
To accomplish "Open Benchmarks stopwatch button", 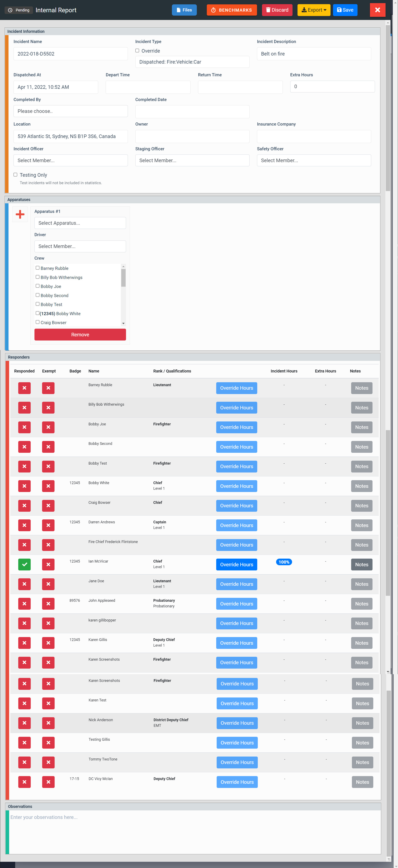I will pyautogui.click(x=231, y=10).
